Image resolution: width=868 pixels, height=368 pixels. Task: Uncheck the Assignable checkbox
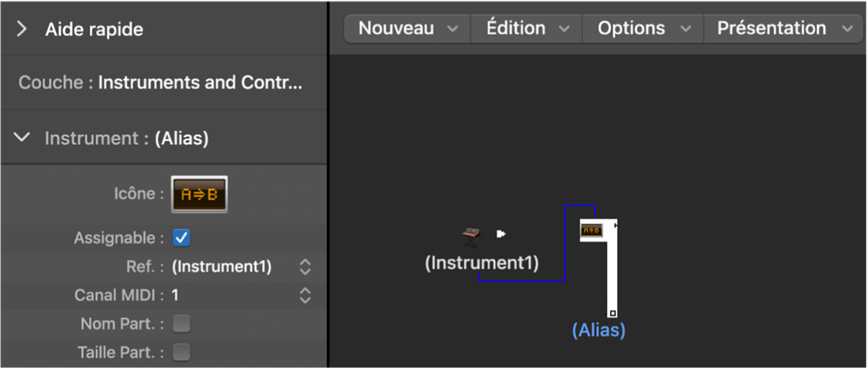click(x=182, y=237)
